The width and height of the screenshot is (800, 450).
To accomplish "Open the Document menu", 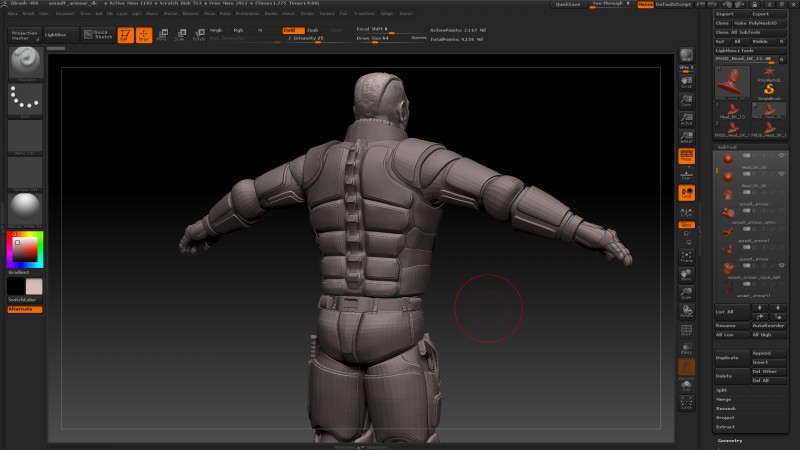I will tap(65, 14).
